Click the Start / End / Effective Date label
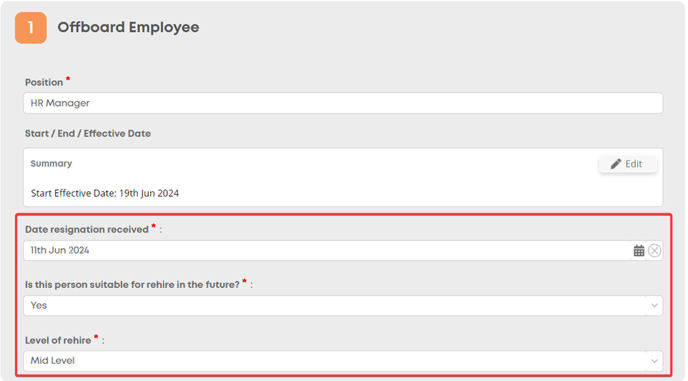Image resolution: width=688 pixels, height=381 pixels. coord(88,133)
